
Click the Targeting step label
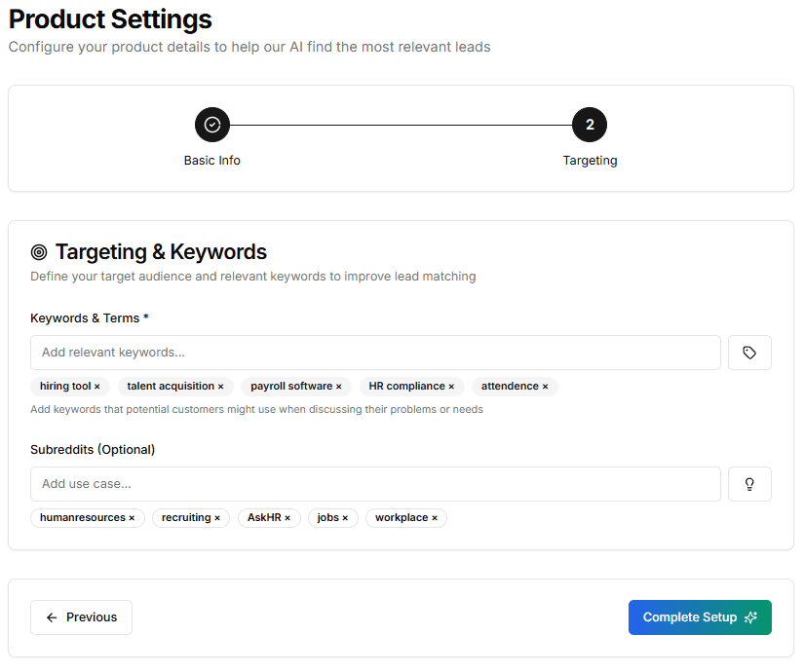tap(590, 161)
